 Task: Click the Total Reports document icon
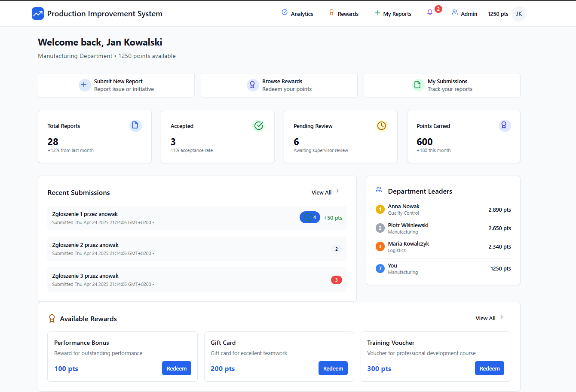(x=135, y=125)
